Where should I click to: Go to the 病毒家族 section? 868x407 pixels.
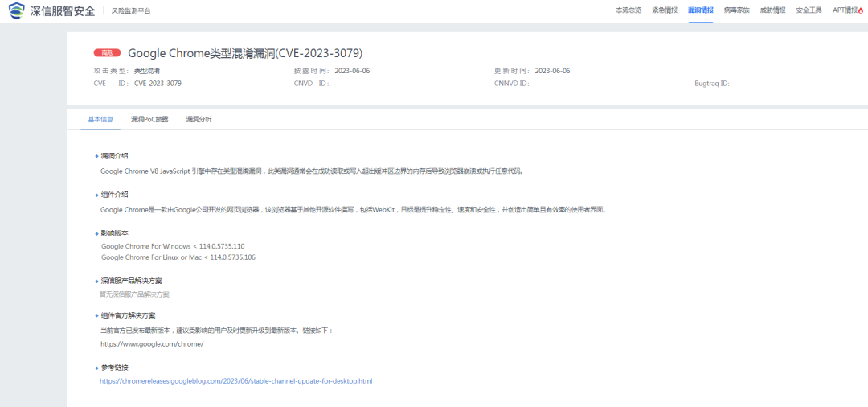[x=736, y=10]
